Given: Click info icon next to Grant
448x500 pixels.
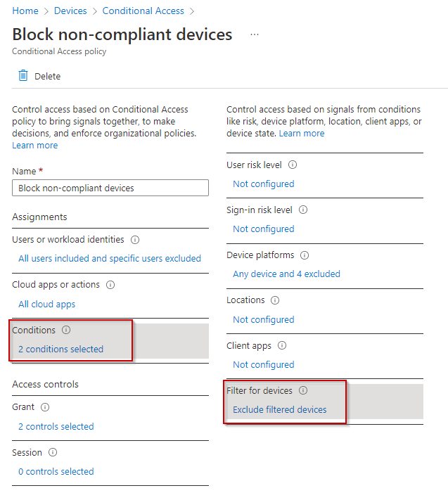Looking at the screenshot, I should tap(45, 407).
